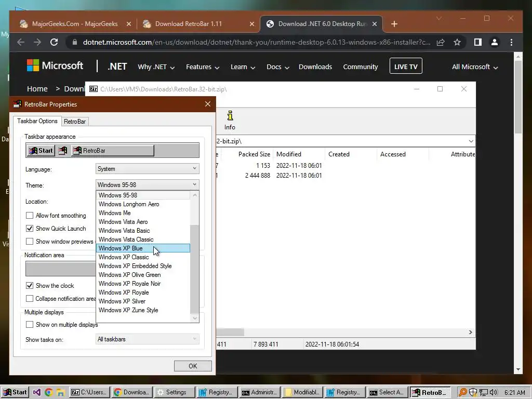Click the volume speaker tray icon
This screenshot has height=399, width=532.
tap(494, 393)
